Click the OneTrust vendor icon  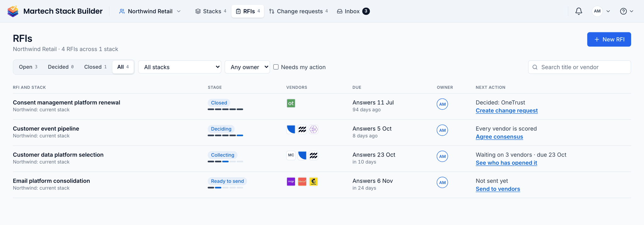coord(291,103)
